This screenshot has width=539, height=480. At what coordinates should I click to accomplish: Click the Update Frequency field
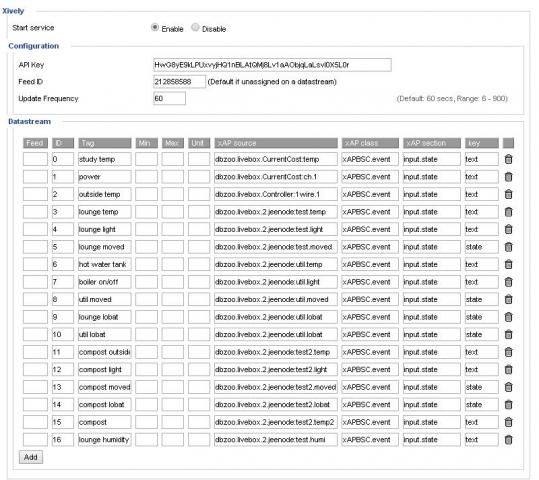pos(169,98)
